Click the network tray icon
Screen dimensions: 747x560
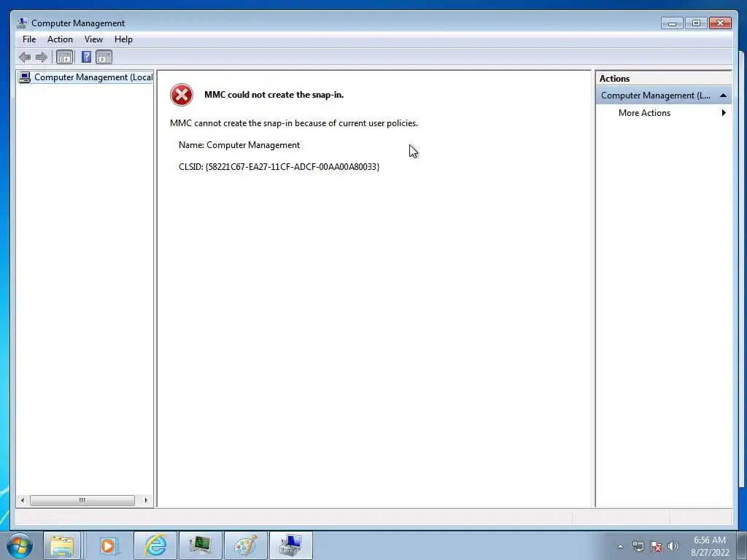638,547
